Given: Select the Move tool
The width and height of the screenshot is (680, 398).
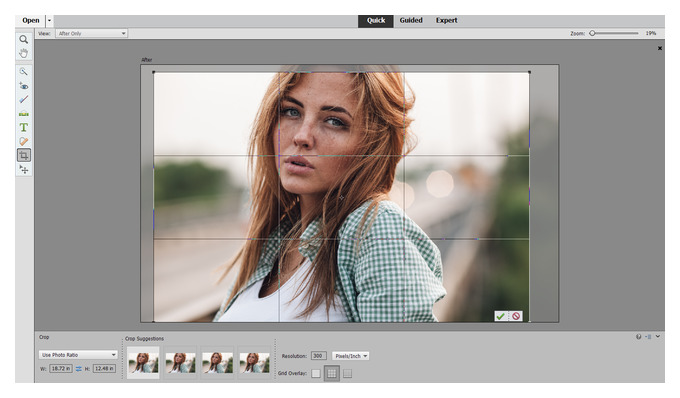Looking at the screenshot, I should (x=23, y=170).
